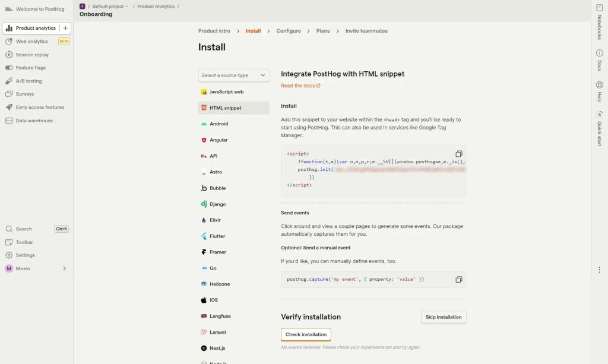Open the Help side panel

pos(600,91)
